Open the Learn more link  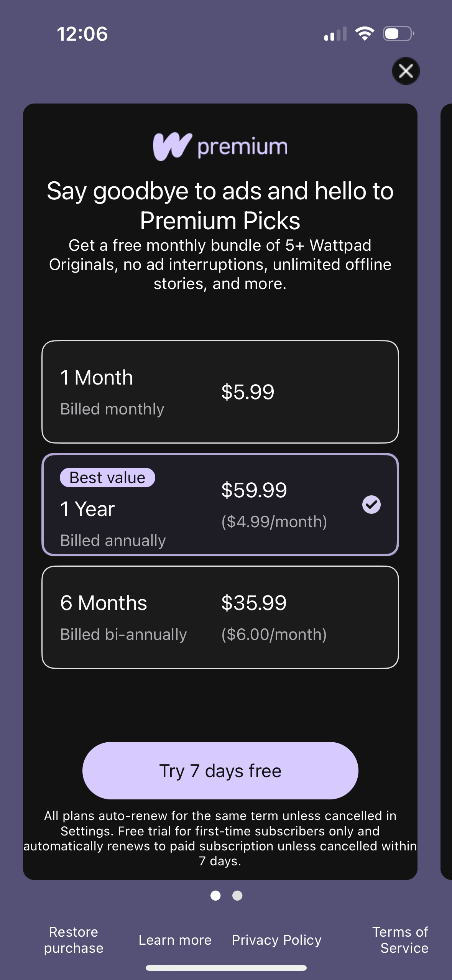click(x=175, y=940)
